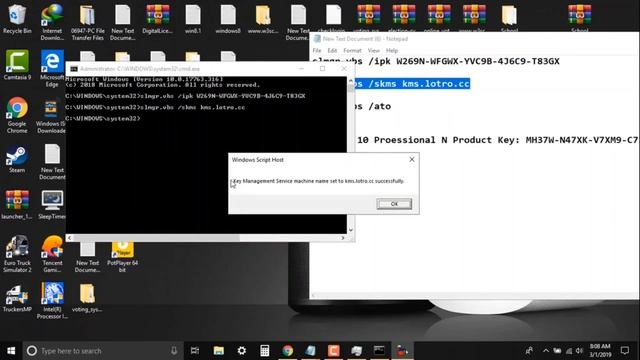Open File Explorer from taskbar
The height and width of the screenshot is (360, 640).
pos(219,351)
